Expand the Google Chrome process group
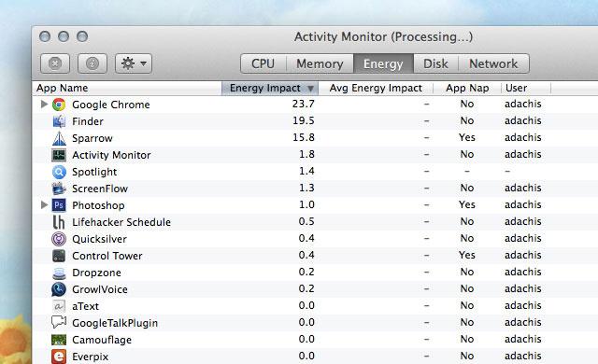The width and height of the screenshot is (598, 364). point(44,104)
